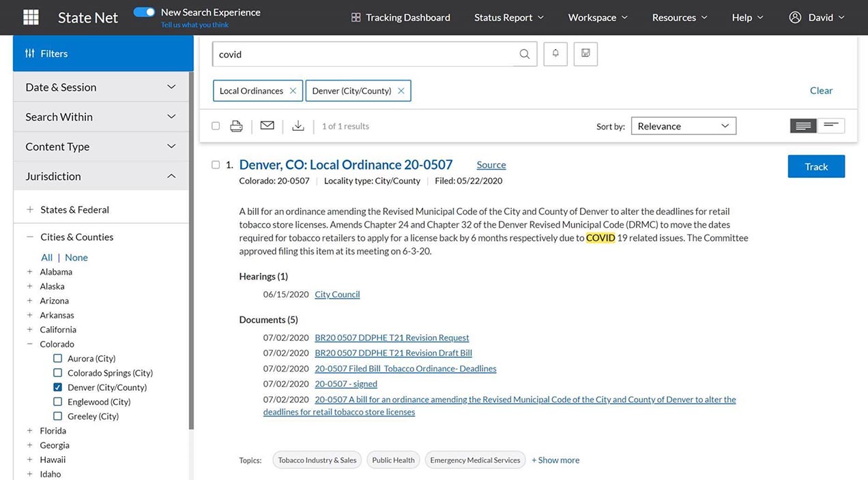Email results using the envelope icon

[x=267, y=125]
